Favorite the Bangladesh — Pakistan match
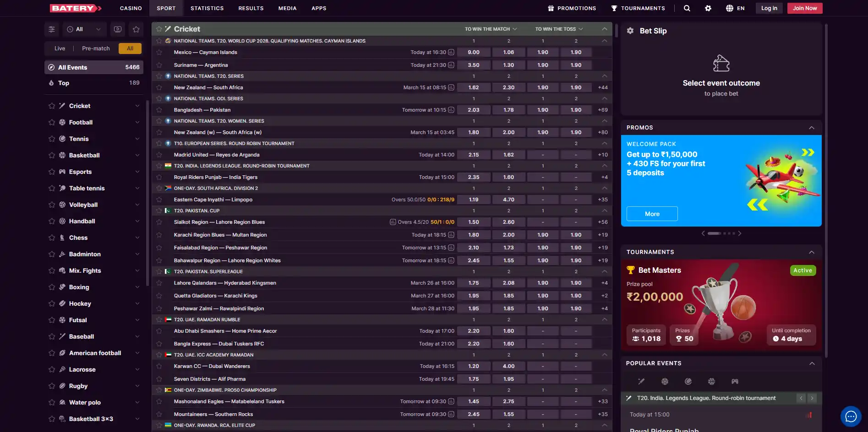This screenshot has width=868, height=432. [x=159, y=110]
